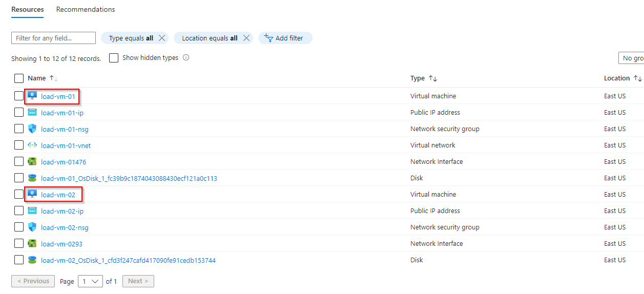Check the box for load-vm-02_OsDisk disk
This screenshot has height=294, width=644.
click(19, 260)
